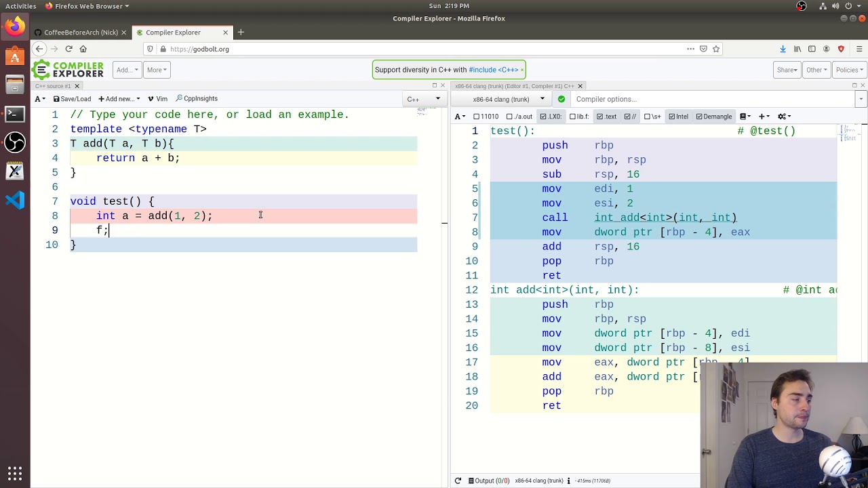Toggle the ./a.out execute checkbox
This screenshot has height=488, width=868.
(519, 117)
